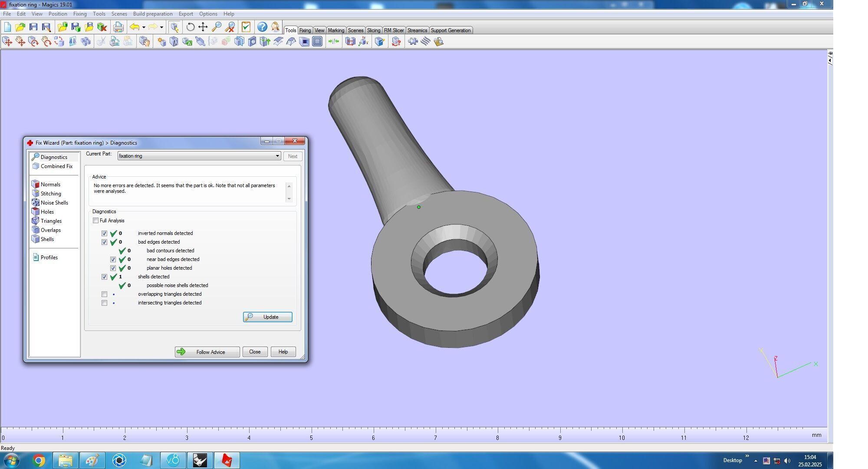868x469 pixels.
Task: Enable overlapping triangles detection checkbox
Action: tap(104, 294)
